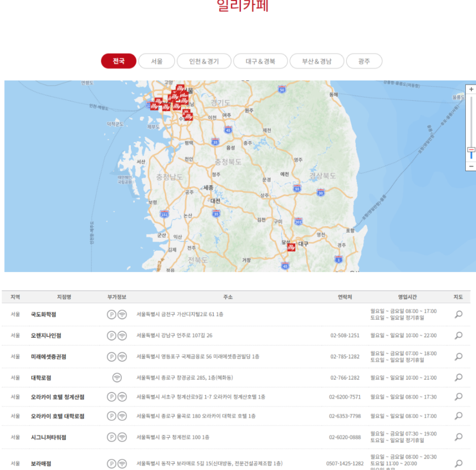Open map search icon for 시그니처타워점
This screenshot has height=470, width=476.
(458, 437)
